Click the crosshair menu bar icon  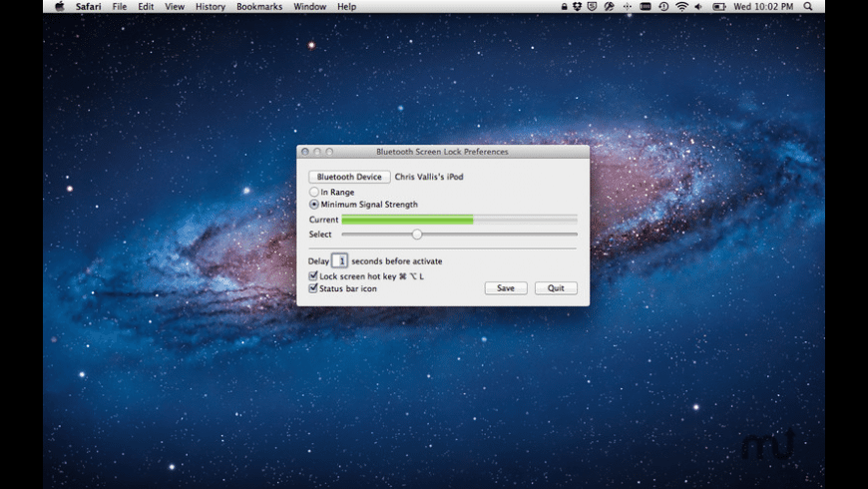[628, 7]
